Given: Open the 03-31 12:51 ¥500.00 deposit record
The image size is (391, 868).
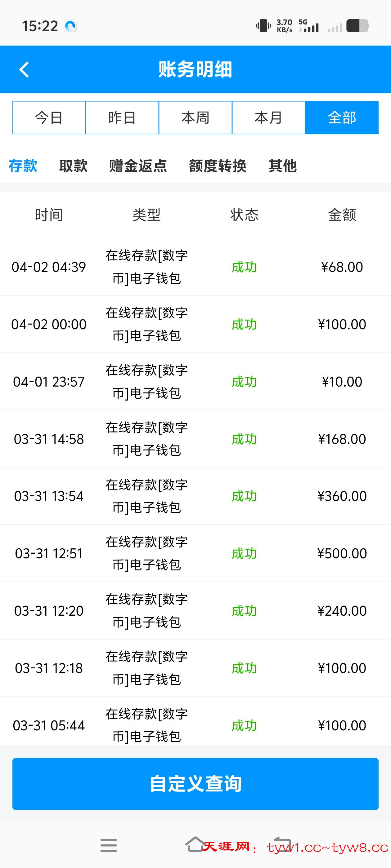Looking at the screenshot, I should click(x=195, y=553).
